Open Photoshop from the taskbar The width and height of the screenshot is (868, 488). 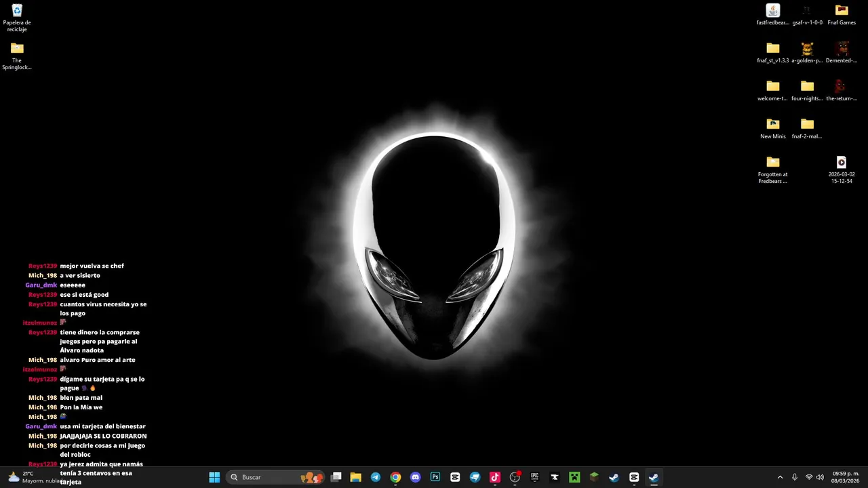(435, 477)
